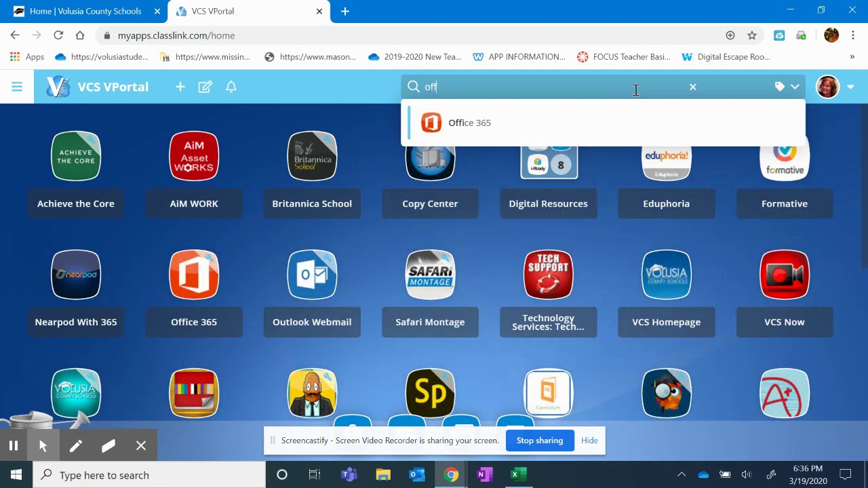Viewport: 868px width, 488px height.
Task: Select the Screencastify pen tool
Action: tap(75, 445)
